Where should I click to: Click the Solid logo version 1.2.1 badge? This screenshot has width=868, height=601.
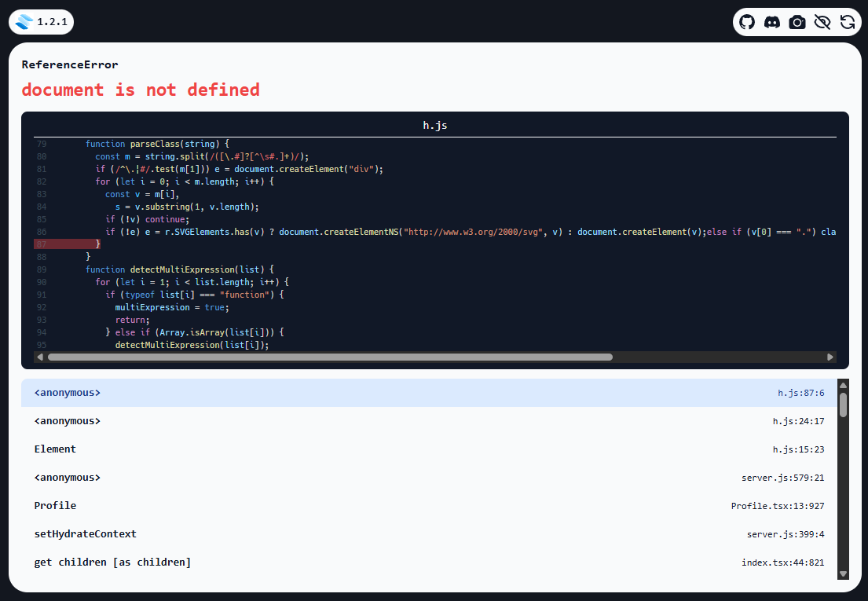41,22
